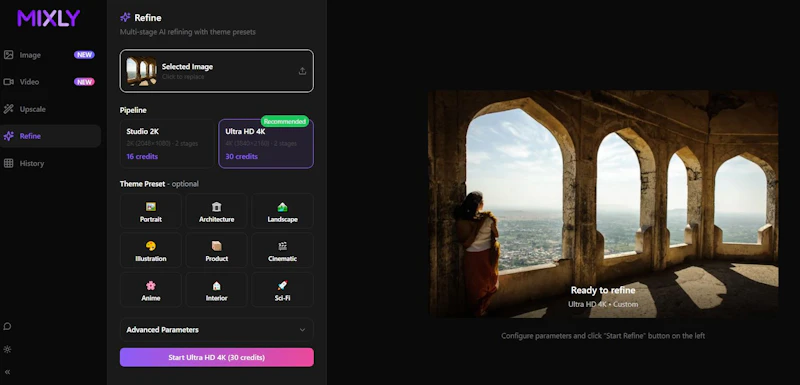Click the Refine sparkle sidebar icon
Screen dimensions: 800x385
9,136
